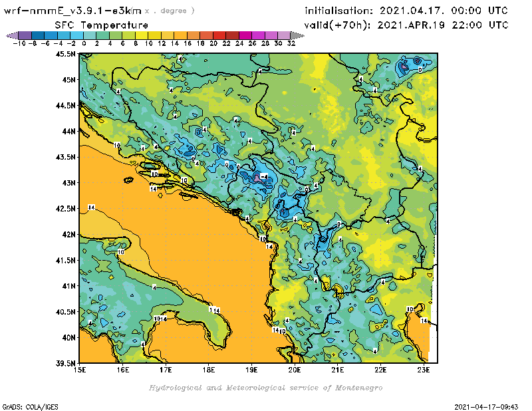Click the '17E' longitude label
532x411 pixels.
[166, 370]
